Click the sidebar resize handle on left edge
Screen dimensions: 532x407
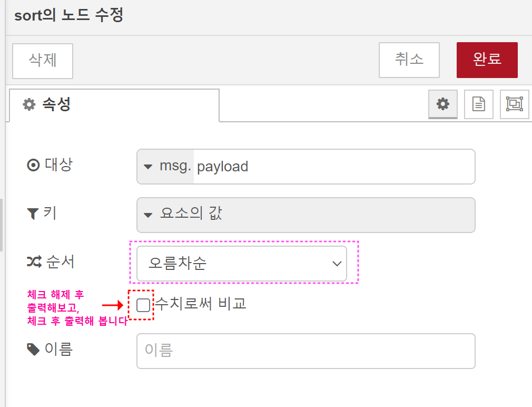pos(2,225)
